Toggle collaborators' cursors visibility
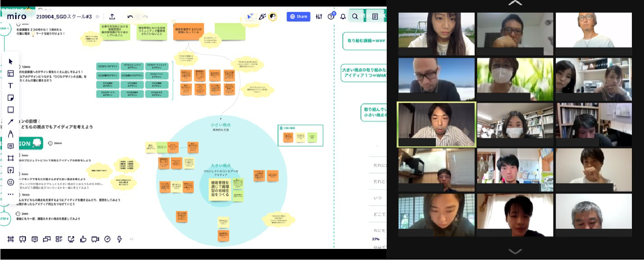This screenshot has width=644, height=260. (x=250, y=16)
